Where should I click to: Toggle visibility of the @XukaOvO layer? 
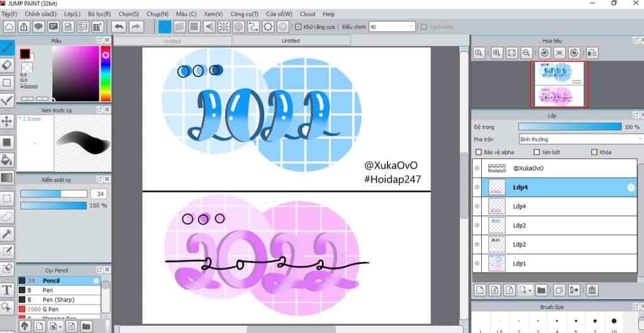(x=477, y=168)
